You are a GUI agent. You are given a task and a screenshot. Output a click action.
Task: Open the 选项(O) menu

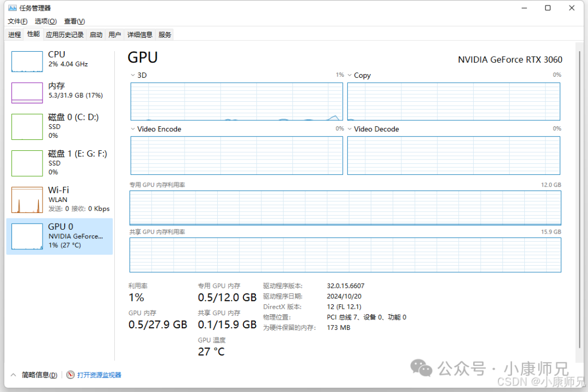pos(46,21)
